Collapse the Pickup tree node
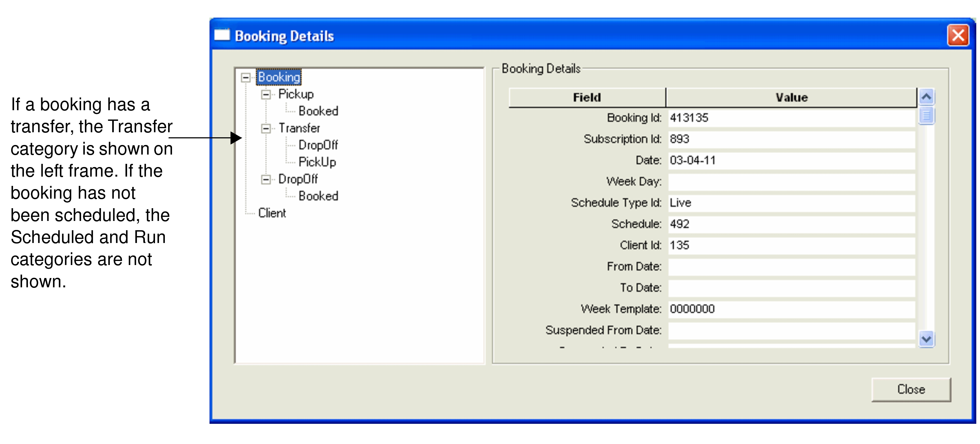Viewport: 980px width, 444px height. [266, 94]
